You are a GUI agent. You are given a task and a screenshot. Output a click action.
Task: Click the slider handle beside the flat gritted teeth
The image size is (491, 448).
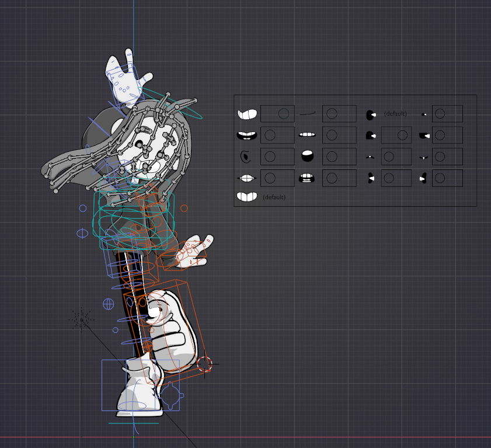[x=332, y=136]
